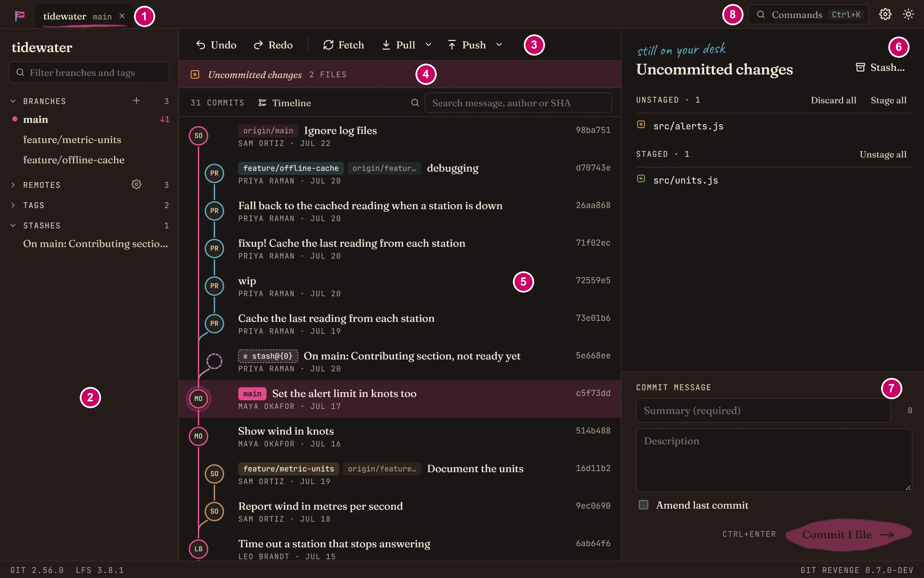Screen dimensions: 924x578
Task: Open the Pull options dropdown arrow
Action: 428,45
